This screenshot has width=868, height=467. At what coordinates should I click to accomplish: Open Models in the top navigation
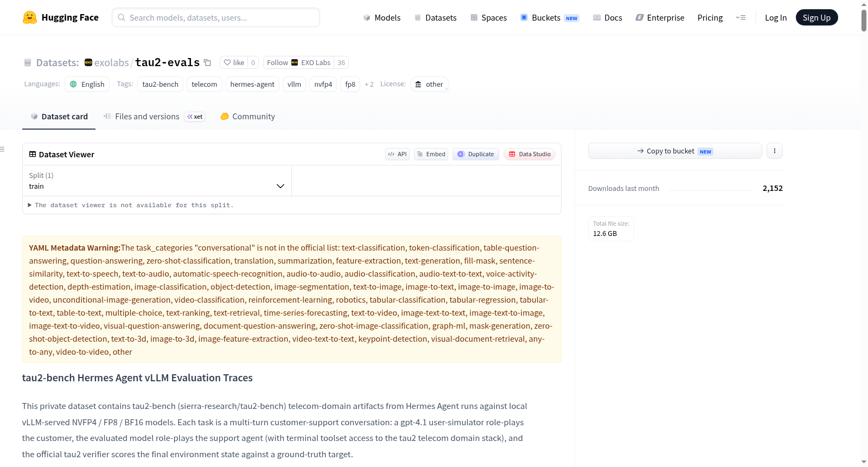(382, 17)
